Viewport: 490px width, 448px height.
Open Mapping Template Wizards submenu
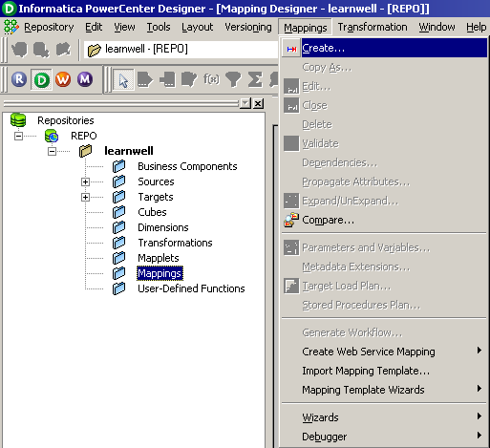coord(384,390)
